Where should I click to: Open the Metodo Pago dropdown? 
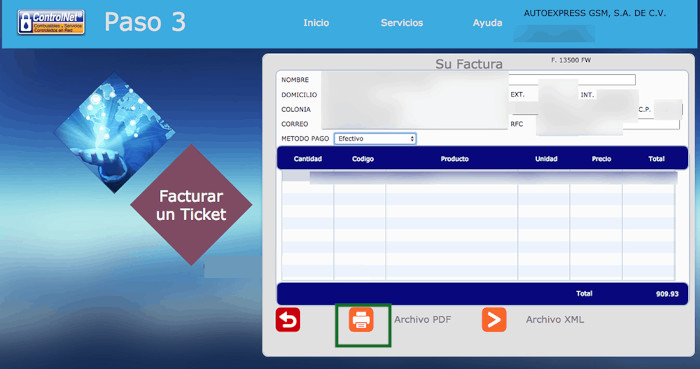pyautogui.click(x=375, y=139)
